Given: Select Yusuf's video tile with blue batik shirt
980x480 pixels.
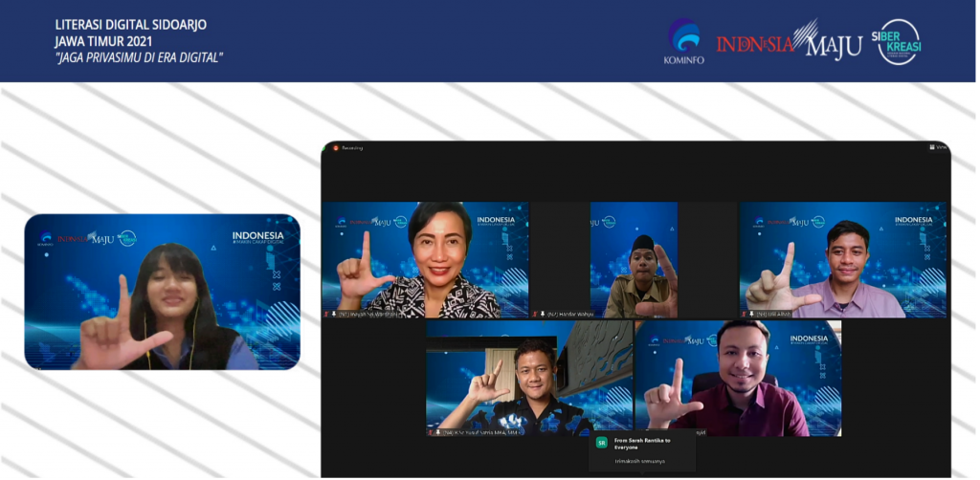Looking at the screenshot, I should point(529,378).
